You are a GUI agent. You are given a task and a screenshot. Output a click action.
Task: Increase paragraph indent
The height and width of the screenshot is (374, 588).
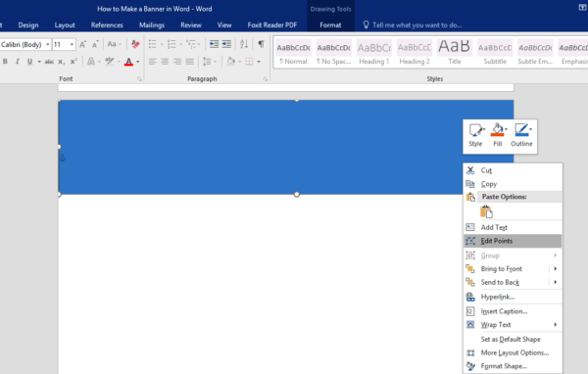[226, 44]
